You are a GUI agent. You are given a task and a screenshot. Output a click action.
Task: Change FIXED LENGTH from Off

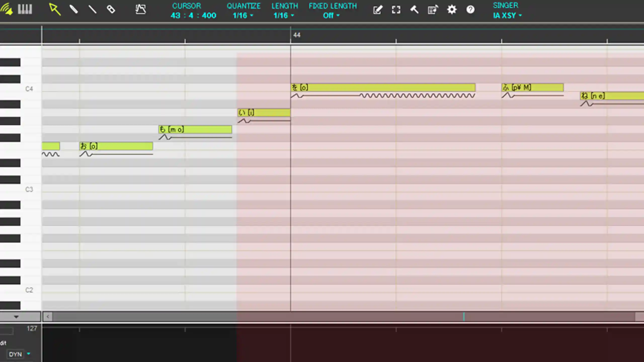tap(331, 15)
